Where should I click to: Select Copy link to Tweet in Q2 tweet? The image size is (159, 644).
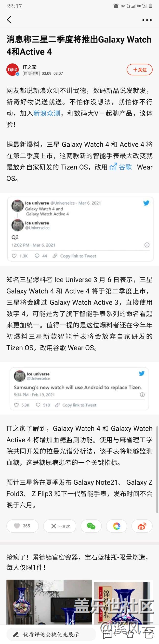point(75,256)
